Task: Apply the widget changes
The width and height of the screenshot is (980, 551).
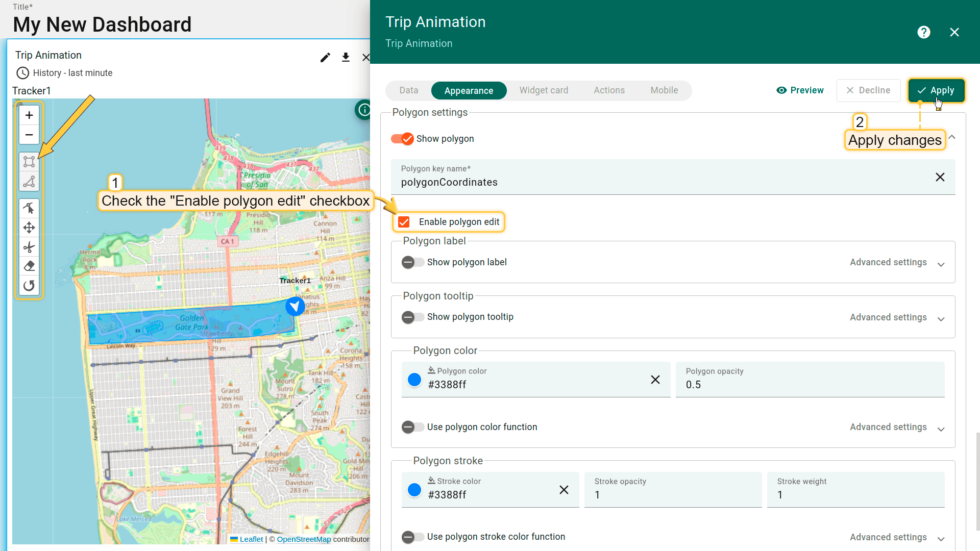Action: [936, 90]
